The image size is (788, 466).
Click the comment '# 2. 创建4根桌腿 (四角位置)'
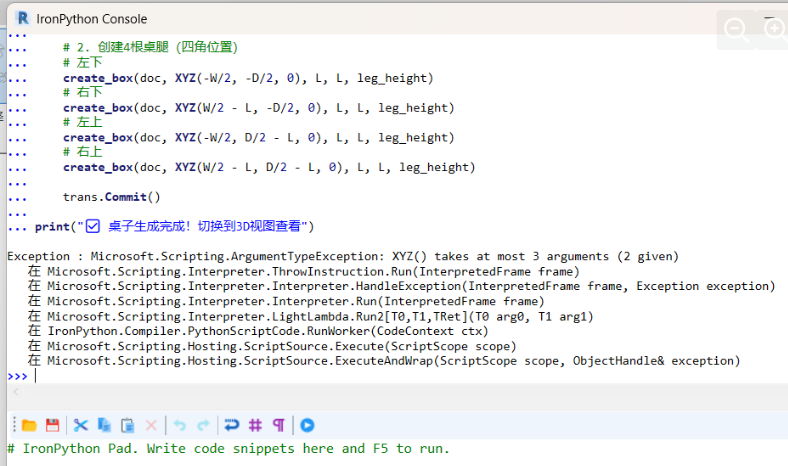150,47
